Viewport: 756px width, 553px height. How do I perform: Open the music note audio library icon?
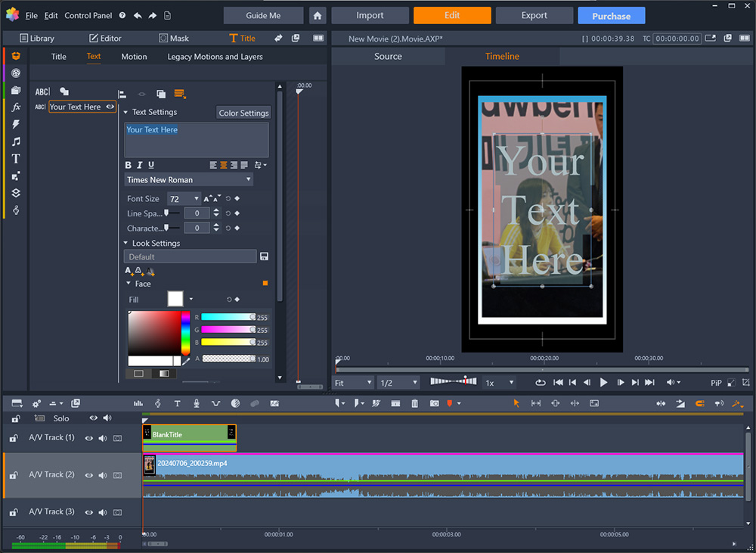coord(16,141)
